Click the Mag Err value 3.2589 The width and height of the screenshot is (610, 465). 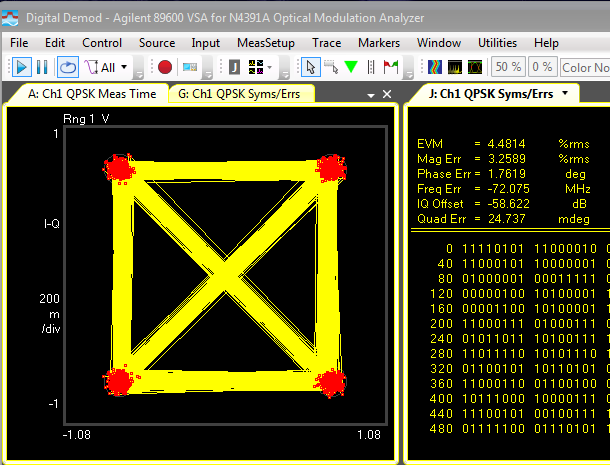507,159
